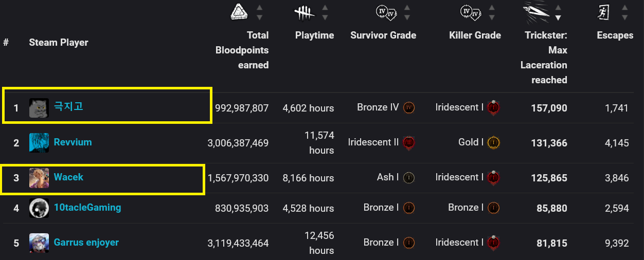Select the 4,602 hours playtime cell

pos(308,108)
